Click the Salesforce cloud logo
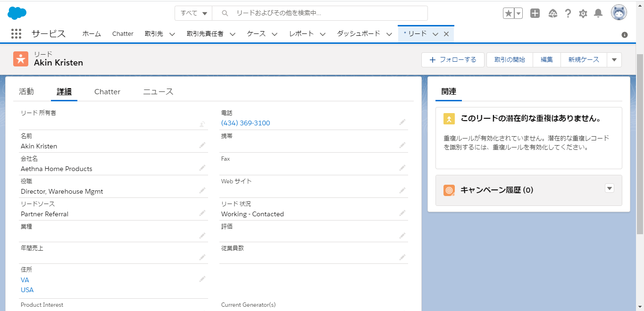This screenshot has width=644, height=311. [17, 13]
